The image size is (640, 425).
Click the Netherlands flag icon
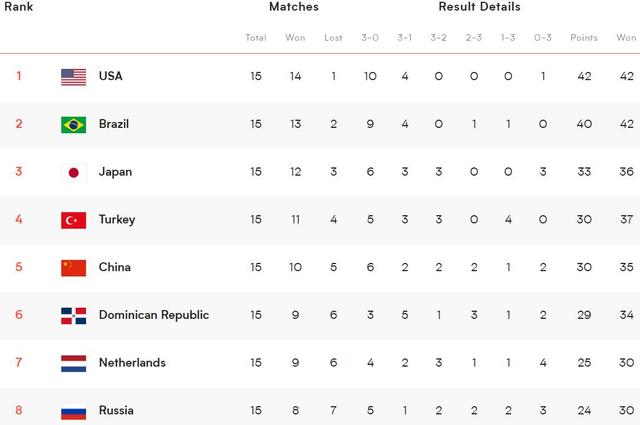click(73, 363)
